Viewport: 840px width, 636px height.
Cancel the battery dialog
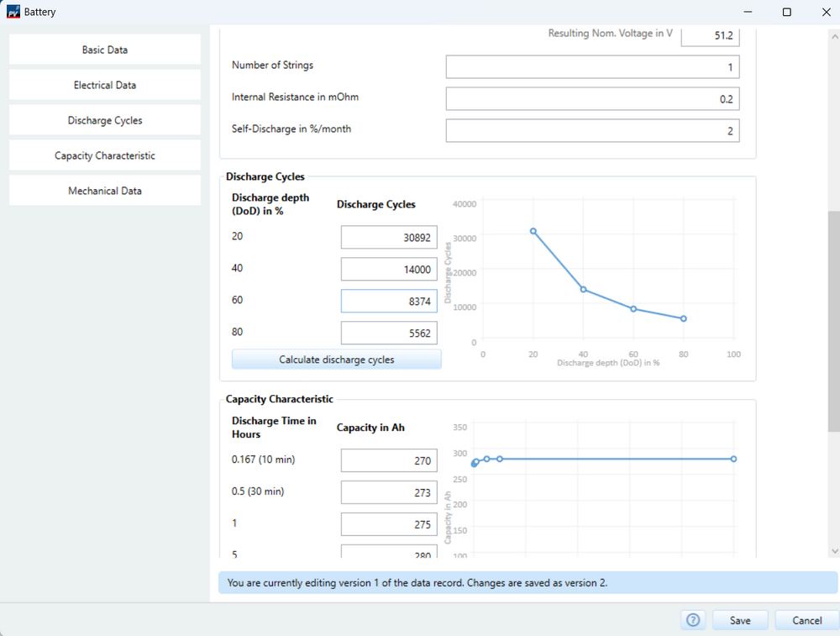click(806, 620)
